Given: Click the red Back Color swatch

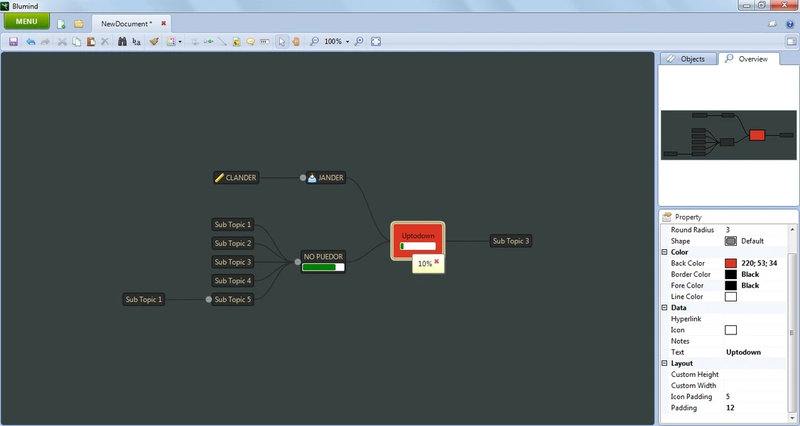Looking at the screenshot, I should click(x=731, y=263).
